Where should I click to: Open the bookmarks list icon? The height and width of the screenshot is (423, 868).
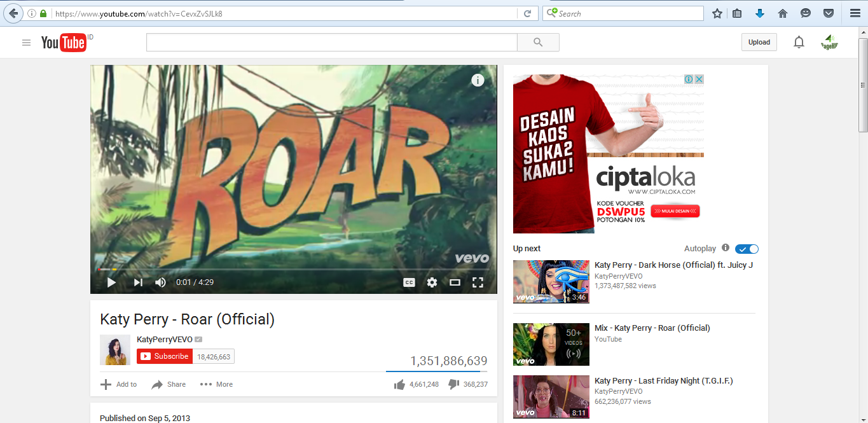coord(738,13)
